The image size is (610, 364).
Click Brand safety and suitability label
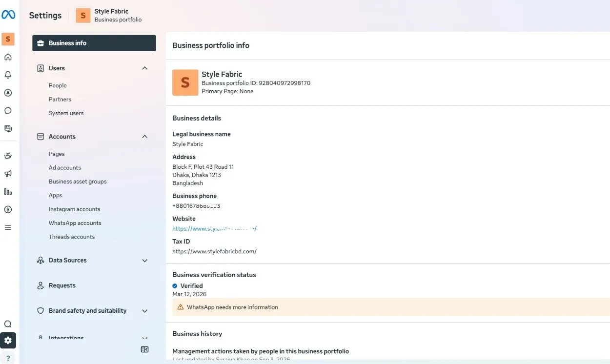click(x=87, y=311)
